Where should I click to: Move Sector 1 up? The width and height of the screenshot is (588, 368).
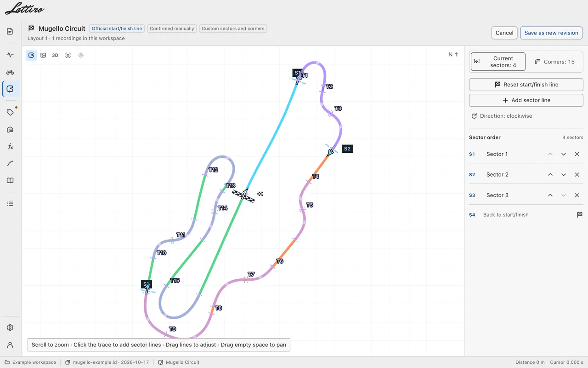coord(550,154)
